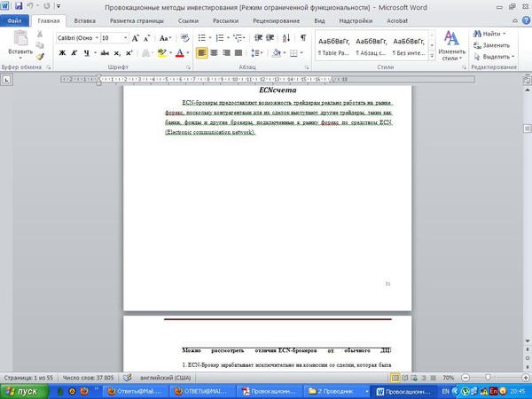Click Изменить стили button
Viewport: 532px width, 399px height.
(x=451, y=45)
